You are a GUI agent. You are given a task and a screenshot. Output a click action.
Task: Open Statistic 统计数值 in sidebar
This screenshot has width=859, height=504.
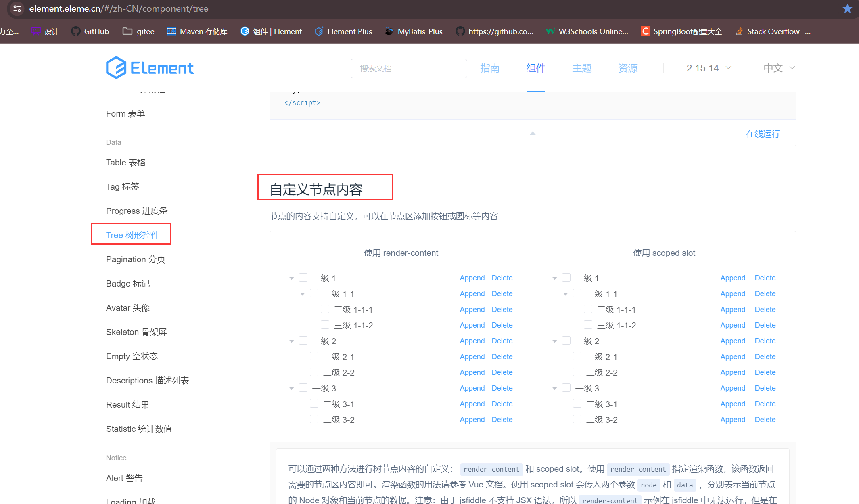[x=139, y=429]
